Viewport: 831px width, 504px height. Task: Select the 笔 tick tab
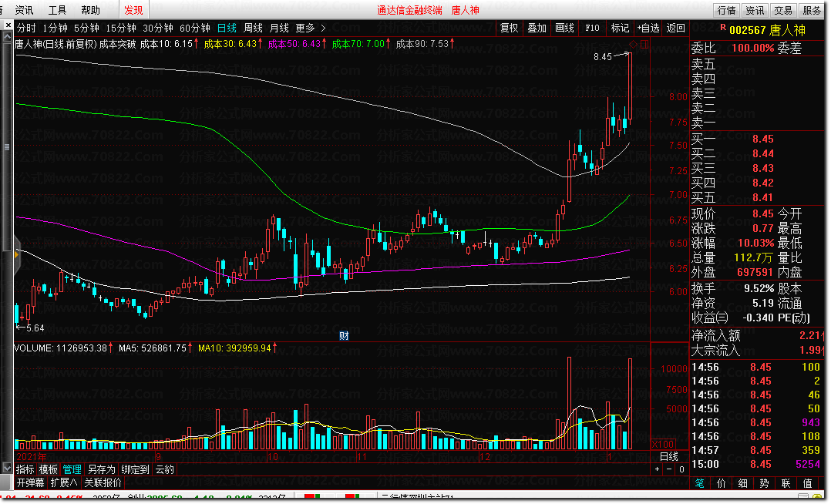(x=700, y=482)
